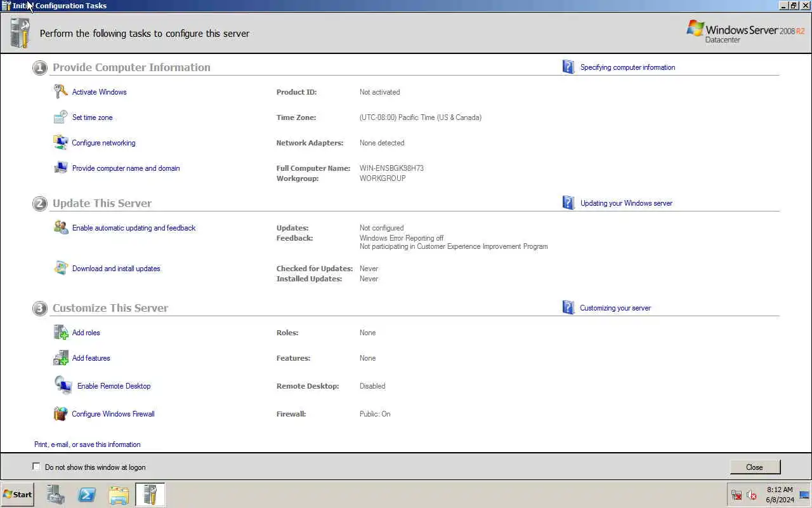
Task: Open Specifying computer information help link
Action: [x=627, y=67]
